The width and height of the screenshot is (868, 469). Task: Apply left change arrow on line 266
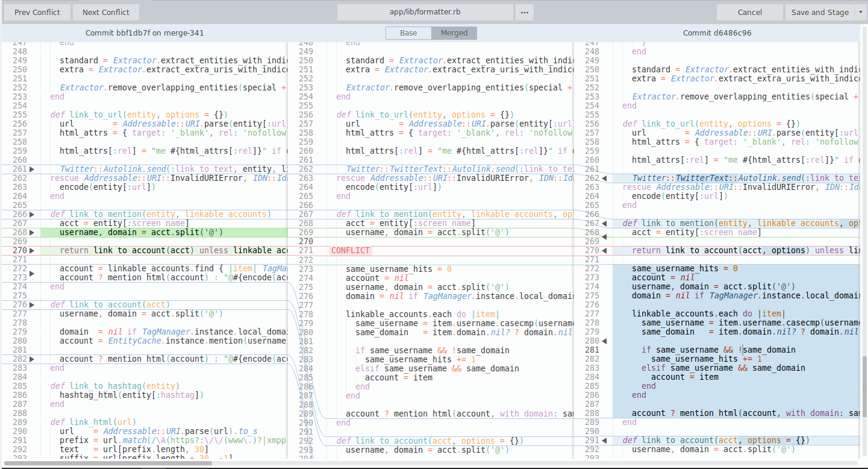32,215
